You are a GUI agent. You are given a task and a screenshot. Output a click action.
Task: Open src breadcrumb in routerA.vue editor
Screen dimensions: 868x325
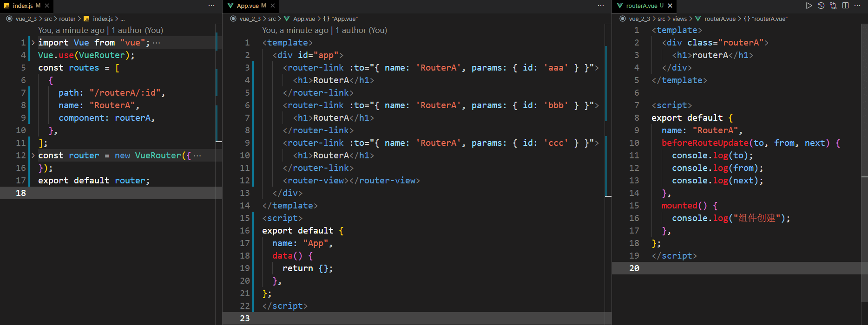[x=661, y=19]
